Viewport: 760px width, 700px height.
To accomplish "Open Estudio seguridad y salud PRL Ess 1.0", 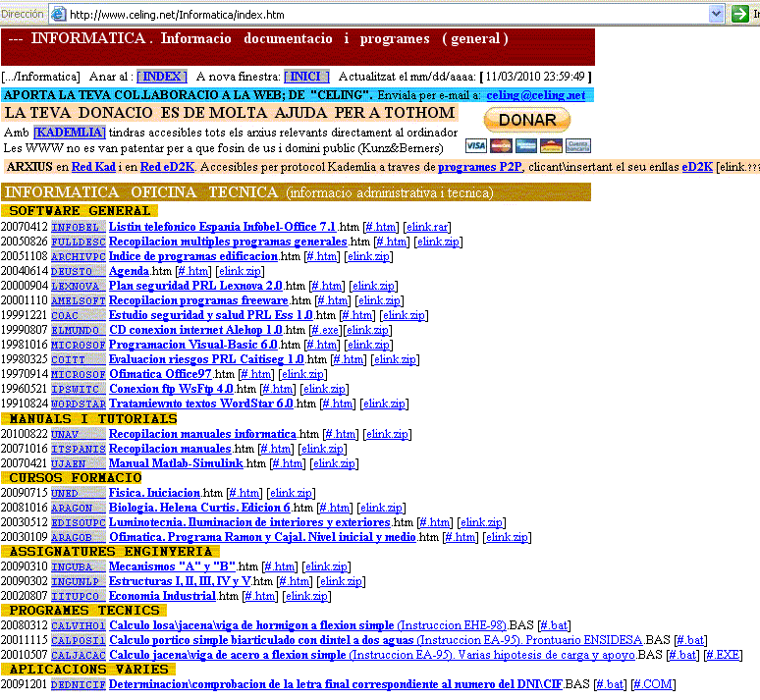I will click(210, 315).
